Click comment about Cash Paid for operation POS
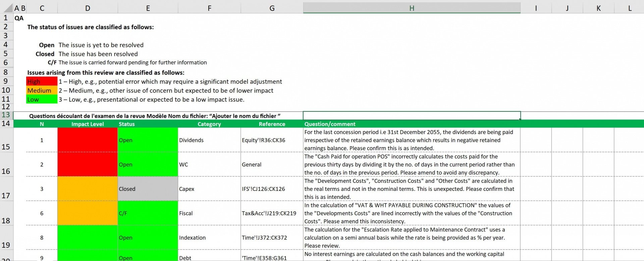This screenshot has width=644, height=261. click(412, 164)
